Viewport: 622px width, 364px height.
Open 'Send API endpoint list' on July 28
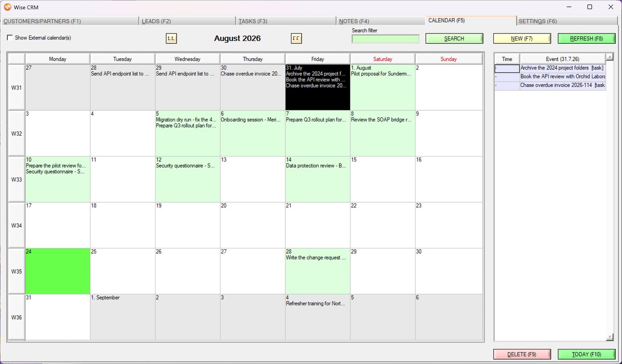tap(121, 74)
